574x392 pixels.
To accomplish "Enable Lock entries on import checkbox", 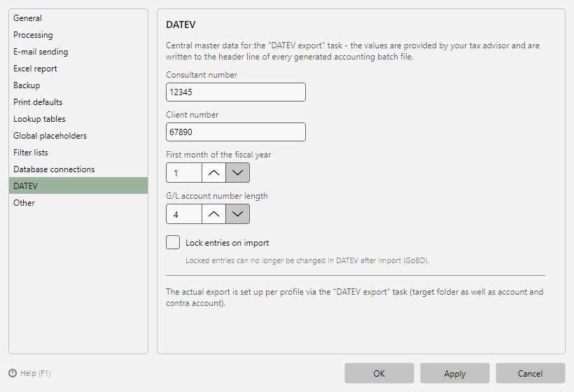I will pos(173,242).
